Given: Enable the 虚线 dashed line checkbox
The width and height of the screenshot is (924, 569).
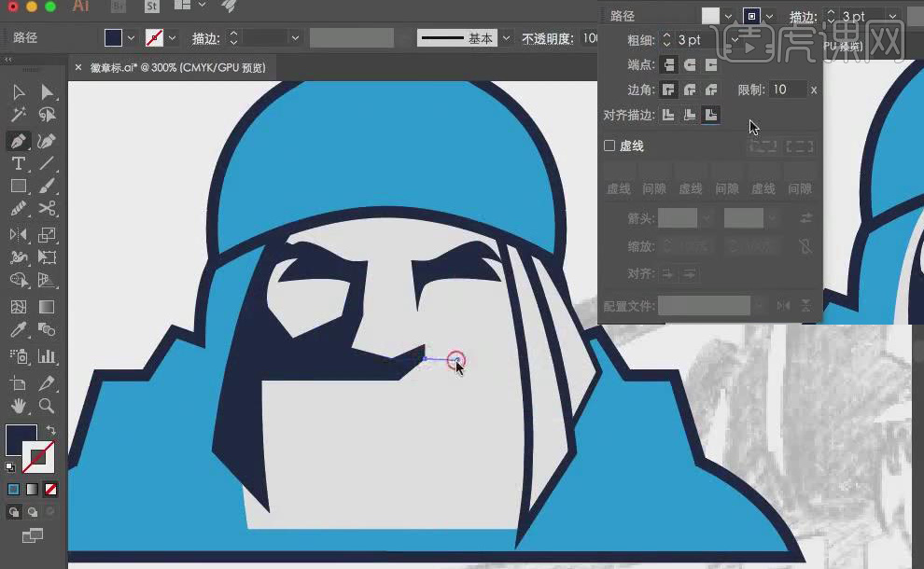Looking at the screenshot, I should point(609,146).
